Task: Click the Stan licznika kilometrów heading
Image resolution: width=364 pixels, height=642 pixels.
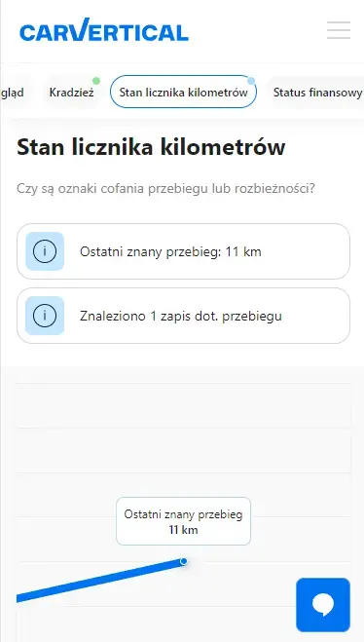Action: 151,148
